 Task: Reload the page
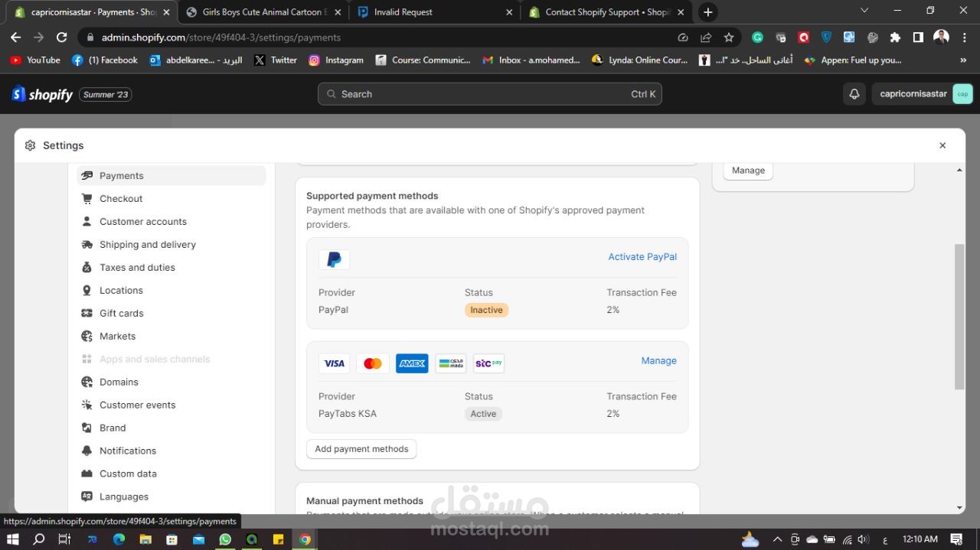[x=62, y=37]
